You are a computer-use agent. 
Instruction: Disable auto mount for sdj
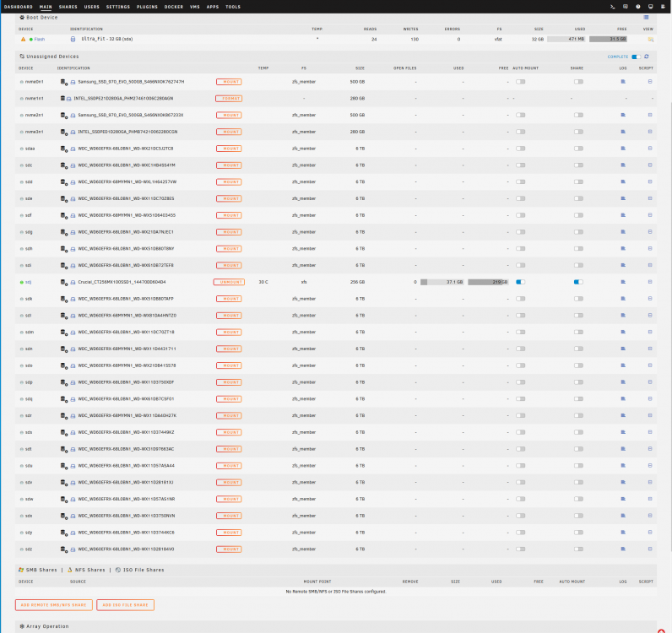[520, 282]
